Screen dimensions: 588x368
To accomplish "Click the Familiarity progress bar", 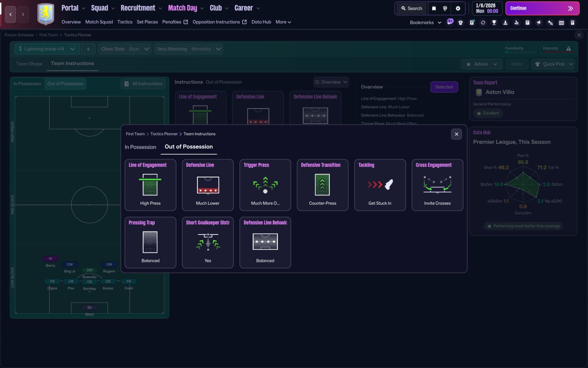I will coord(520,52).
